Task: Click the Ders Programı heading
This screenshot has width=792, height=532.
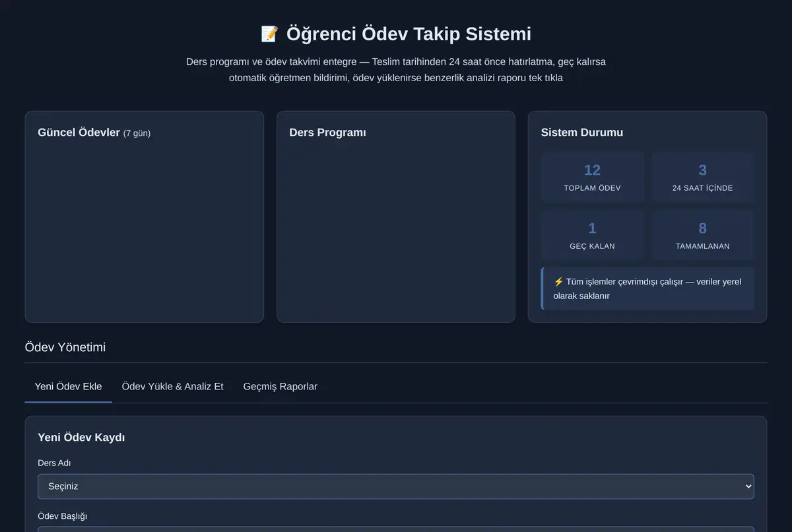Action: [x=327, y=133]
